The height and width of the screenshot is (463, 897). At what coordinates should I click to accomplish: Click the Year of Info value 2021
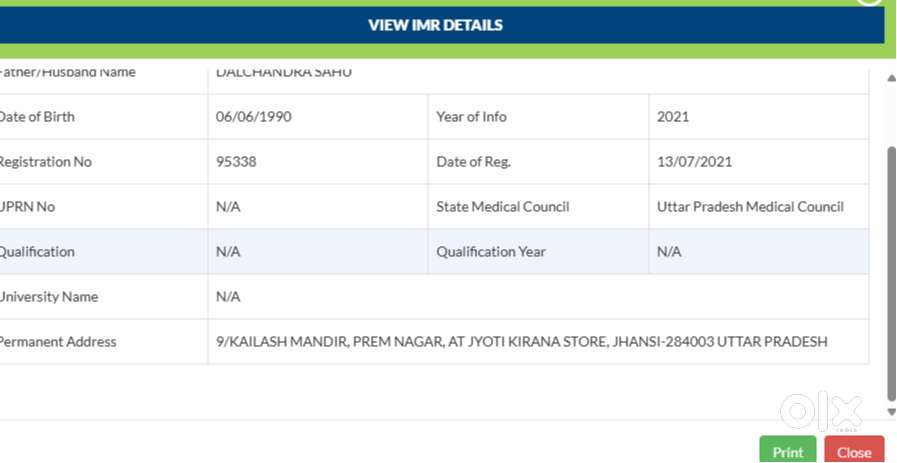tap(673, 117)
